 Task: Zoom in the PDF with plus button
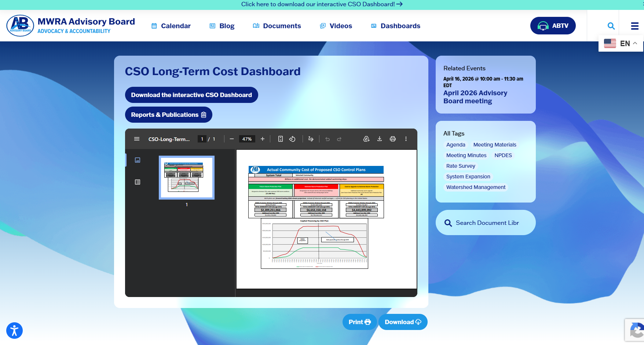coord(263,139)
